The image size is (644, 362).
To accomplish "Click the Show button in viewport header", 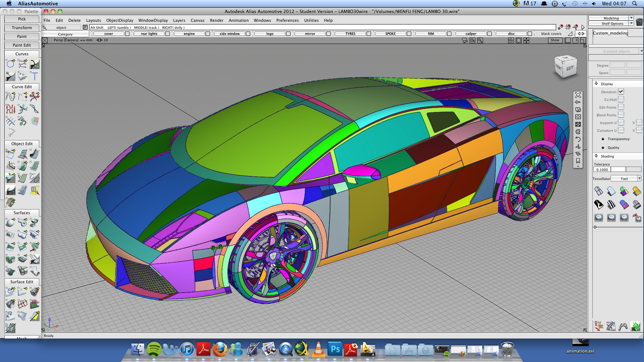I will (x=555, y=40).
